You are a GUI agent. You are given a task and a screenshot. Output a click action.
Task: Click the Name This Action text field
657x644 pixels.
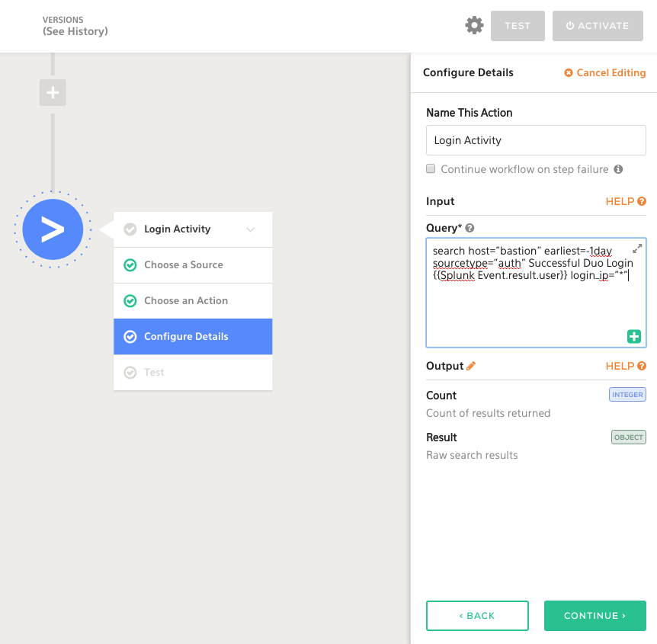(536, 140)
